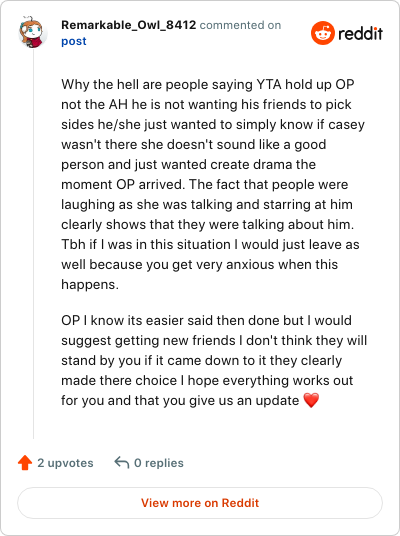Open the "0 replies" label

(x=159, y=463)
